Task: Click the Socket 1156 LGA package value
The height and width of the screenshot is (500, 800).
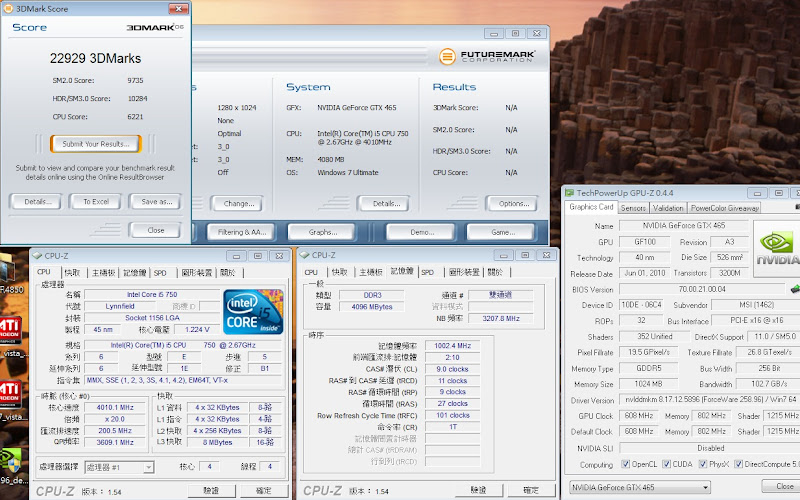Action: 152,317
